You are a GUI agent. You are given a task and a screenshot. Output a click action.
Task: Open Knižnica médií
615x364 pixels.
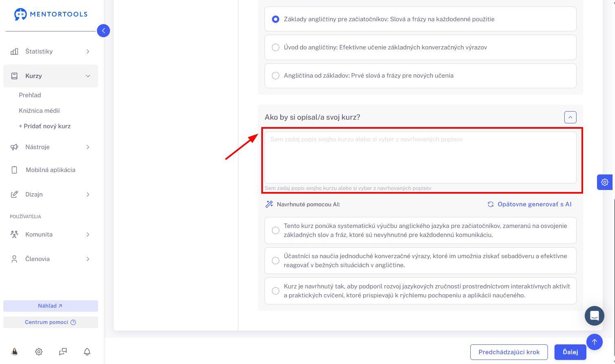[39, 111]
